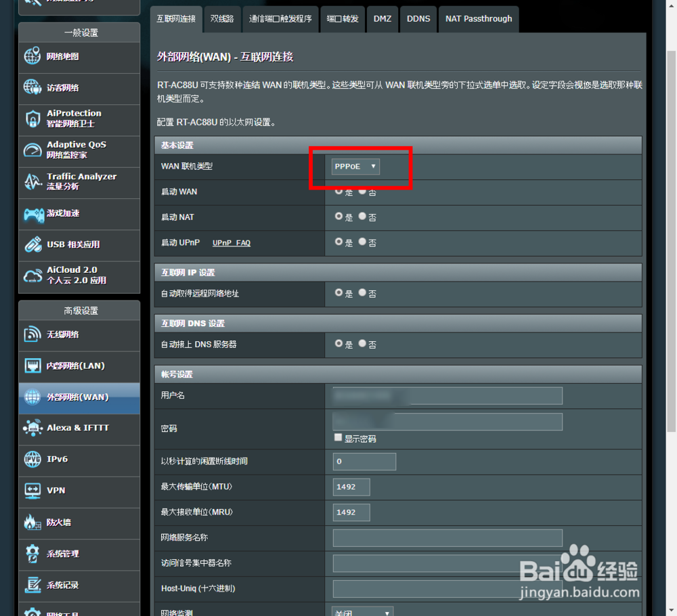Go to VPN menu label

click(56, 491)
